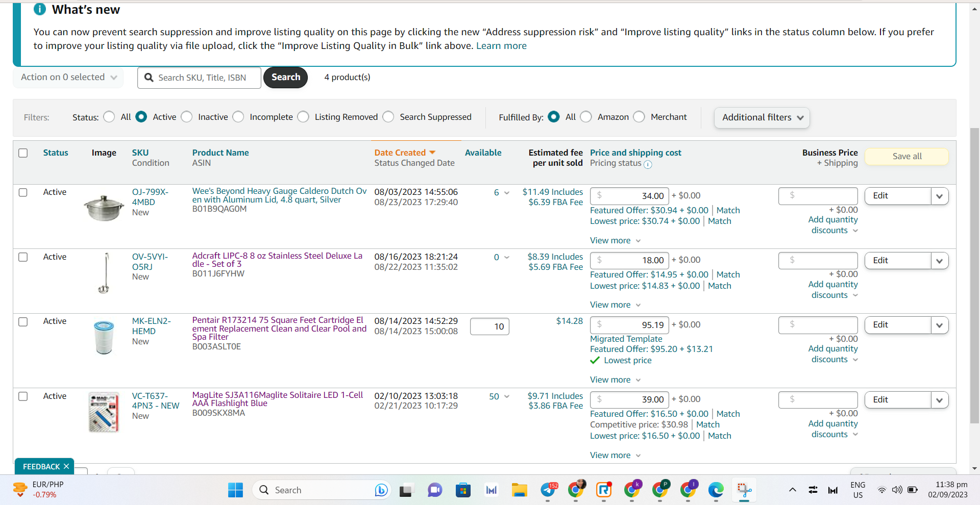The height and width of the screenshot is (505, 980).
Task: Click the volume speaker tray icon
Action: click(897, 490)
